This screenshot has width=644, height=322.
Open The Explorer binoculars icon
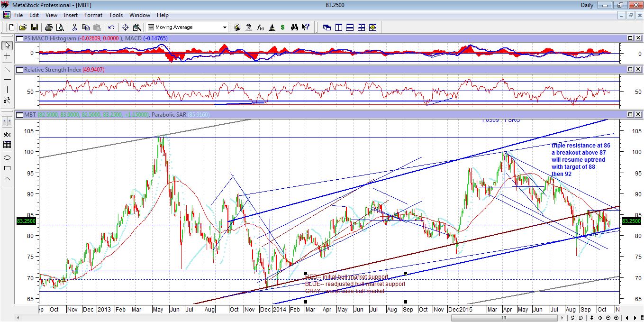pyautogui.click(x=295, y=27)
